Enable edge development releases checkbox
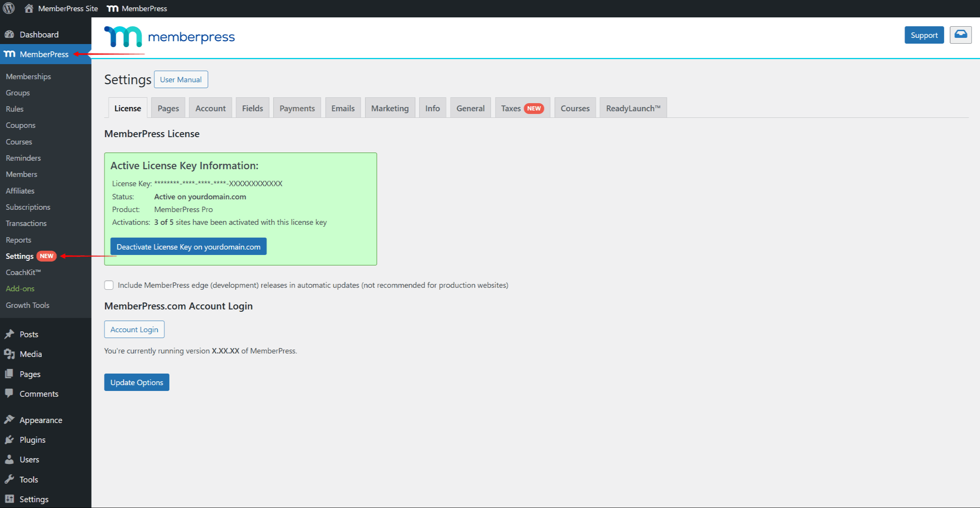Viewport: 980px width, 508px height. [x=109, y=285]
